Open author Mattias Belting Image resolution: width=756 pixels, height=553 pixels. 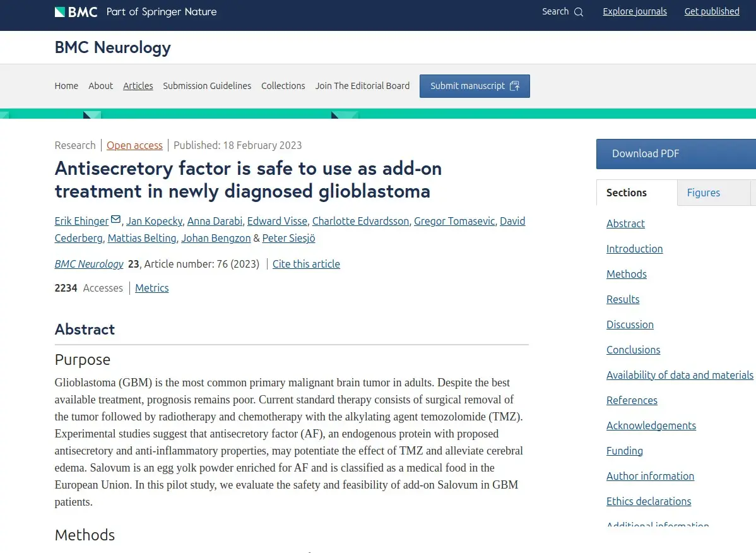[142, 238]
